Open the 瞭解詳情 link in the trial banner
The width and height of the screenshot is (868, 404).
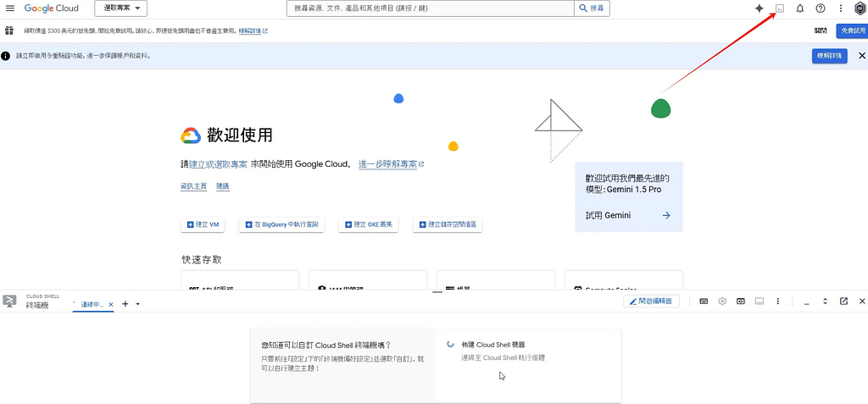(x=253, y=31)
